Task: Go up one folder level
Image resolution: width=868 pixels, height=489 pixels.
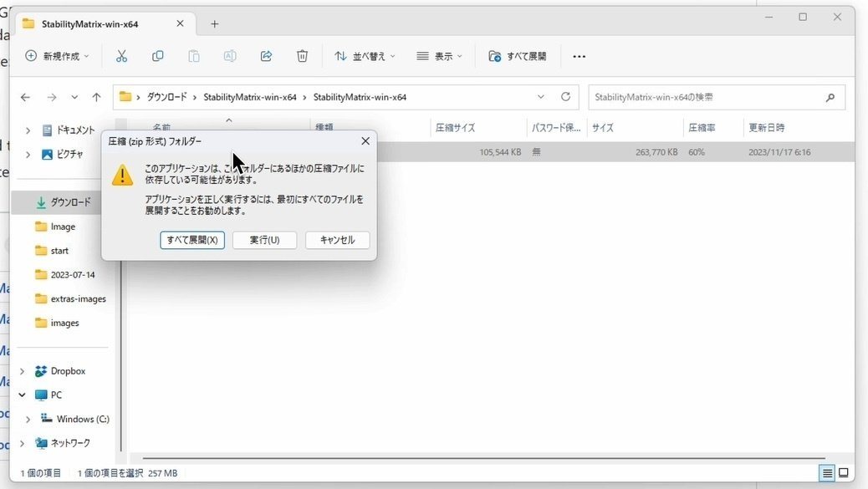Action: 96,97
